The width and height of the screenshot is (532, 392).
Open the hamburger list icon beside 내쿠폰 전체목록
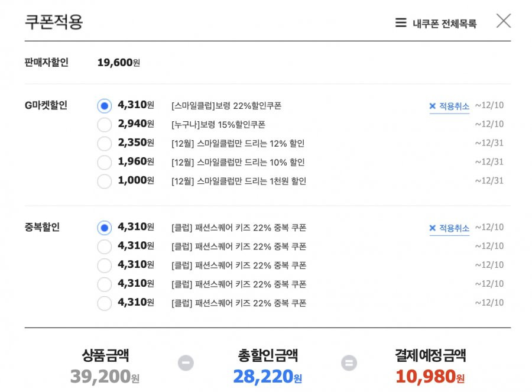(x=401, y=22)
